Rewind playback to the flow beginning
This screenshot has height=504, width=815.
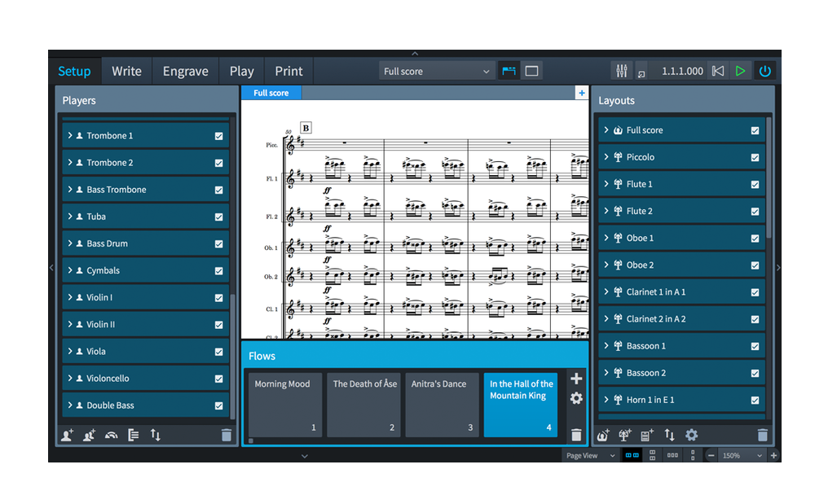click(x=717, y=71)
